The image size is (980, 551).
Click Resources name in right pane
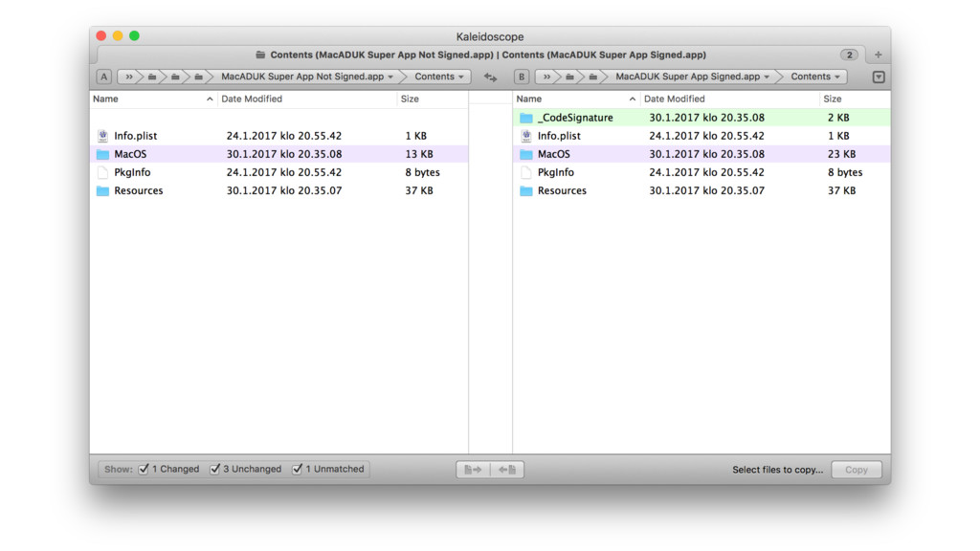tap(562, 190)
